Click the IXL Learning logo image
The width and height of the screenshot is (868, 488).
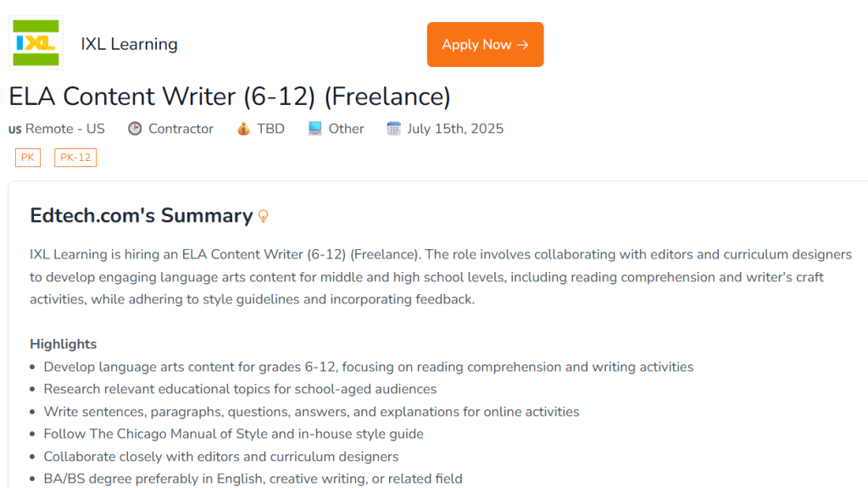(x=36, y=43)
